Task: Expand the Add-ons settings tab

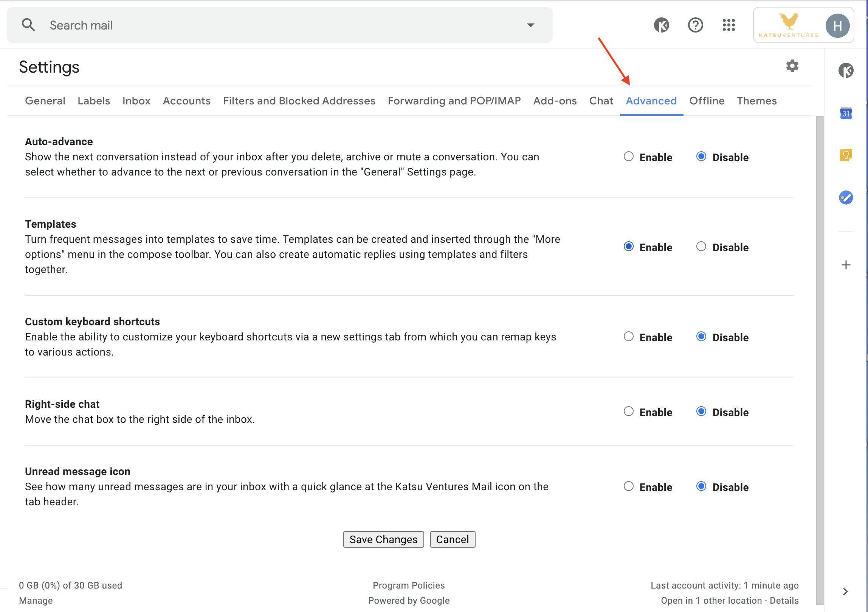Action: click(555, 101)
